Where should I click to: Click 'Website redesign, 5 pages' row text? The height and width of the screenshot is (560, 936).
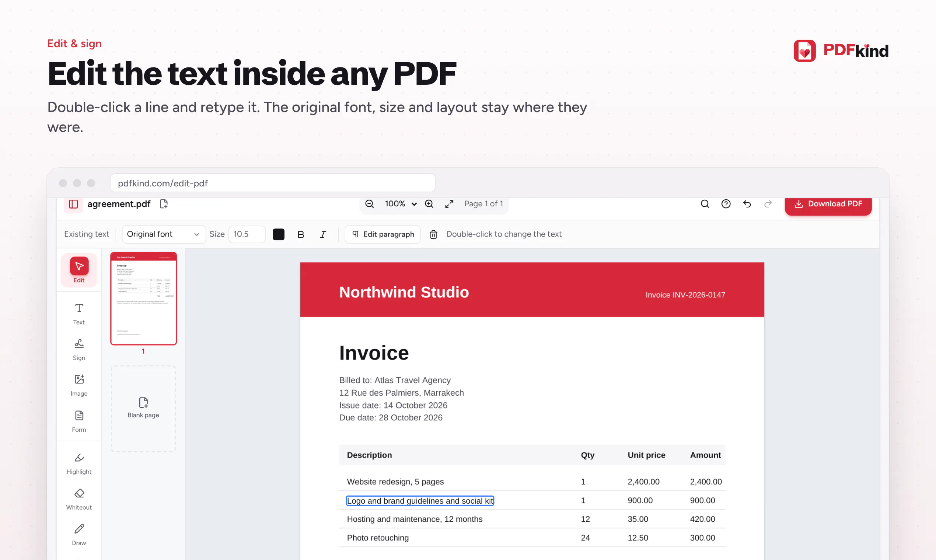click(x=395, y=482)
